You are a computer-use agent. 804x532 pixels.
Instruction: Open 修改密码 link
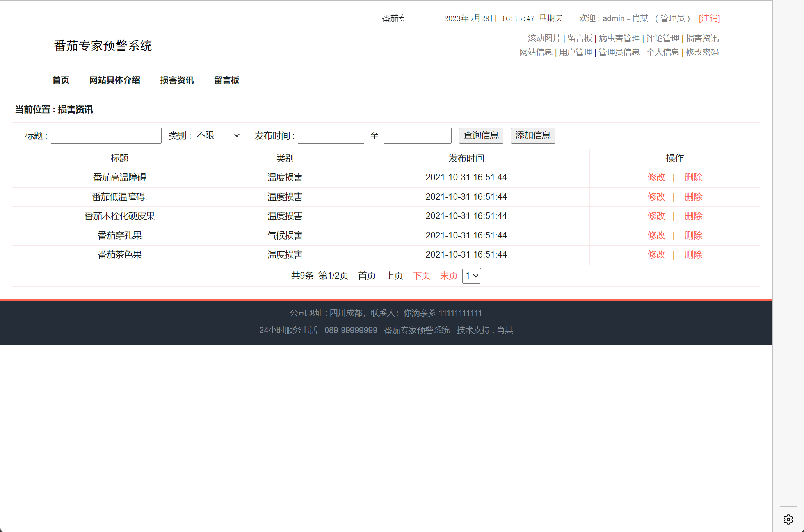pos(702,52)
